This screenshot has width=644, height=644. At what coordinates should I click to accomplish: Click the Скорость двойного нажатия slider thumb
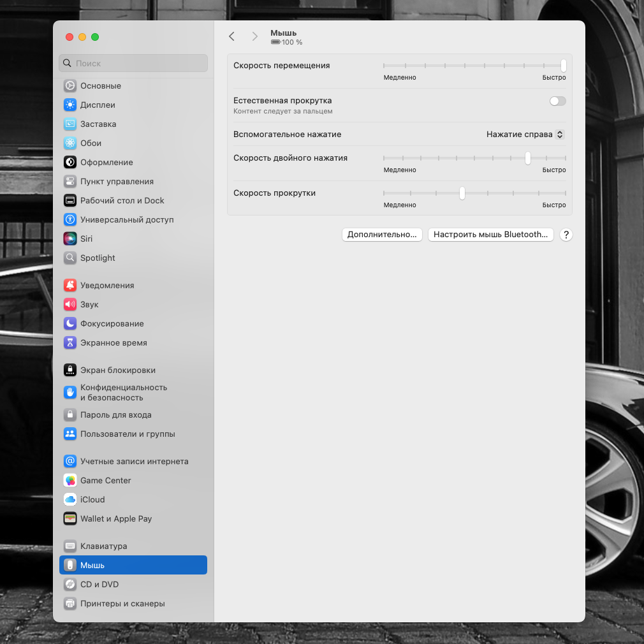(528, 158)
